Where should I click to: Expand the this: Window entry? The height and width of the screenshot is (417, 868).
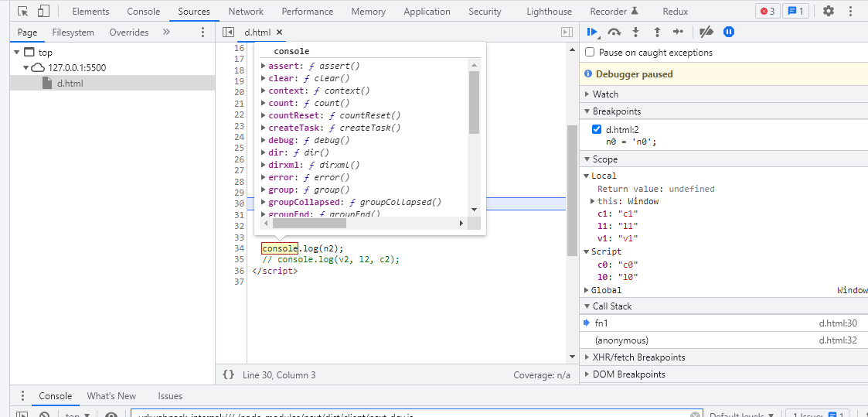pos(592,201)
